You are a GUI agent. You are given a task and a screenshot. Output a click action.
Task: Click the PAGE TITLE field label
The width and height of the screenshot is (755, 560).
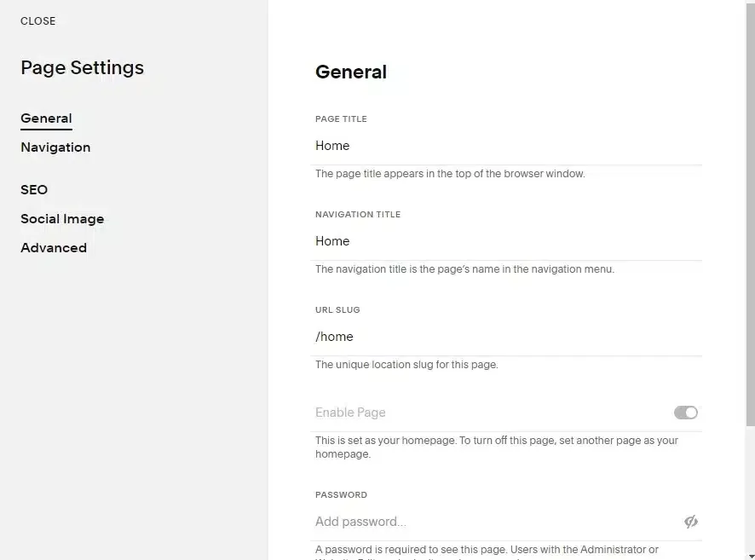[341, 119]
